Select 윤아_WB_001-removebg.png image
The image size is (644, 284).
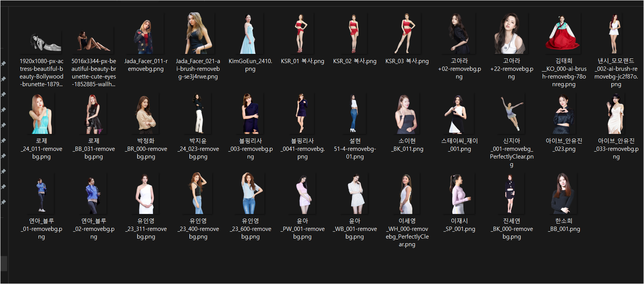click(x=355, y=194)
